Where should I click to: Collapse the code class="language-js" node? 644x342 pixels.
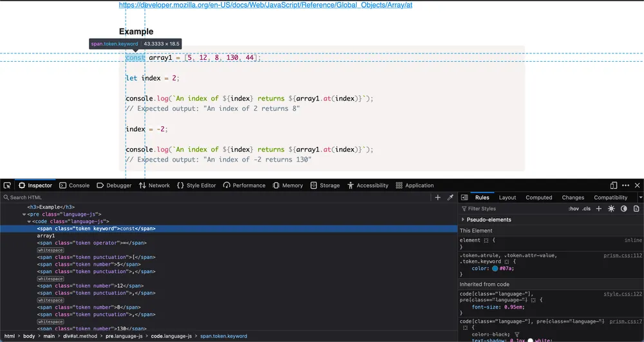[x=29, y=222]
